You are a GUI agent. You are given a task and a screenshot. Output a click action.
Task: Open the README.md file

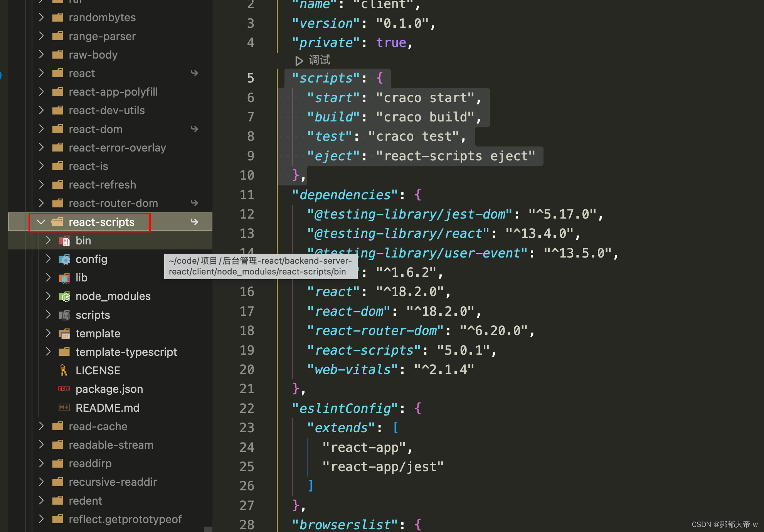[108, 407]
